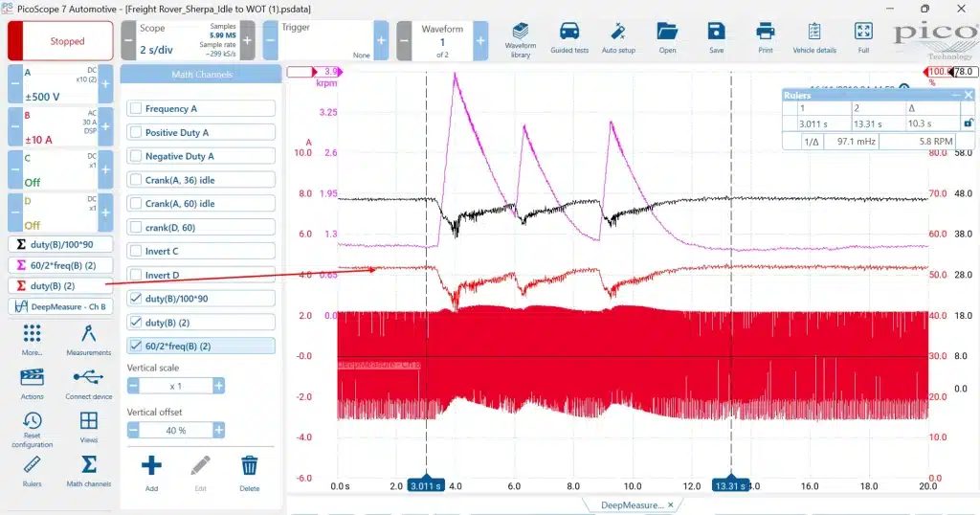This screenshot has height=515, width=980.
Task: Open the DeepMeasure - Ch B item
Action: click(x=60, y=306)
